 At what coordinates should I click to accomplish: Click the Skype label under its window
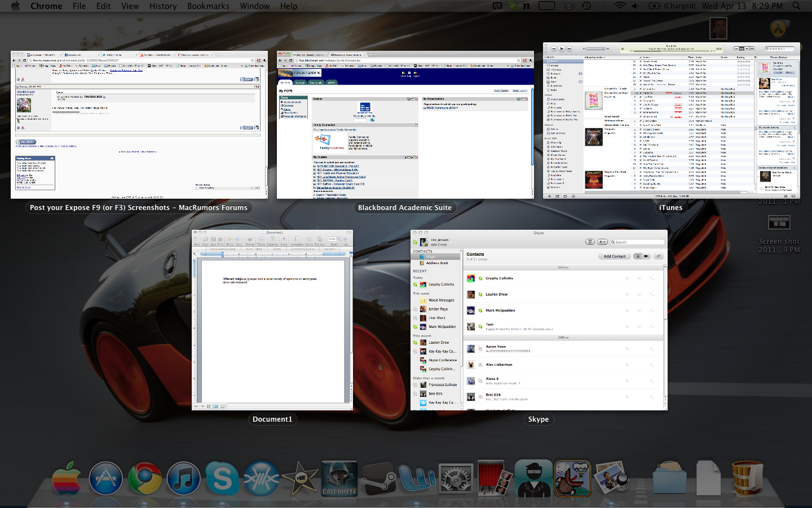[539, 419]
